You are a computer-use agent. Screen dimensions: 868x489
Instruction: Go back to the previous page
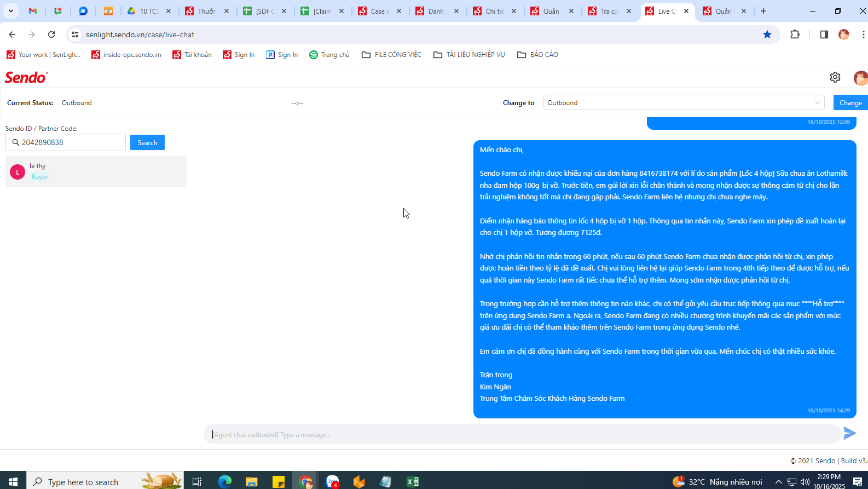(x=12, y=34)
